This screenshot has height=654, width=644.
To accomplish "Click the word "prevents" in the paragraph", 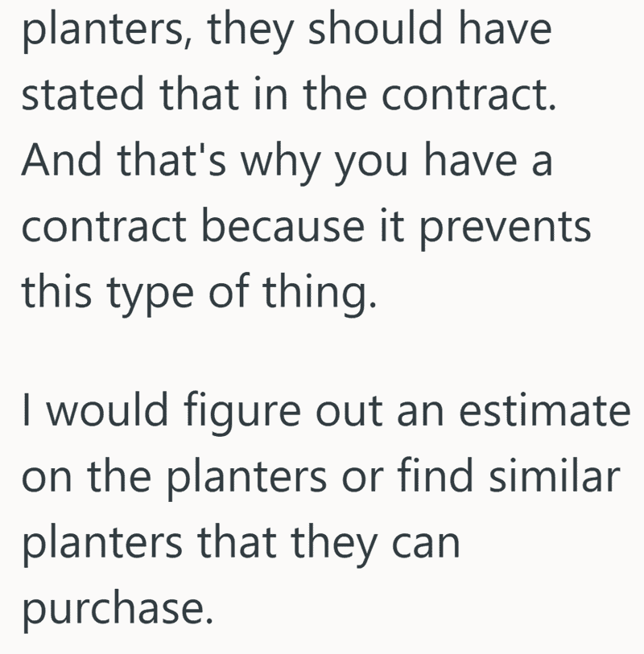I will pos(505,229).
